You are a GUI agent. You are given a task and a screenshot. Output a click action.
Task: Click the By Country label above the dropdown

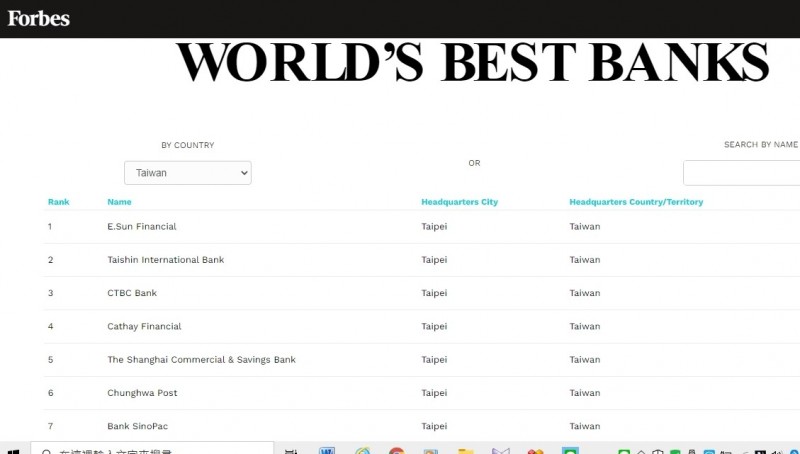188,145
